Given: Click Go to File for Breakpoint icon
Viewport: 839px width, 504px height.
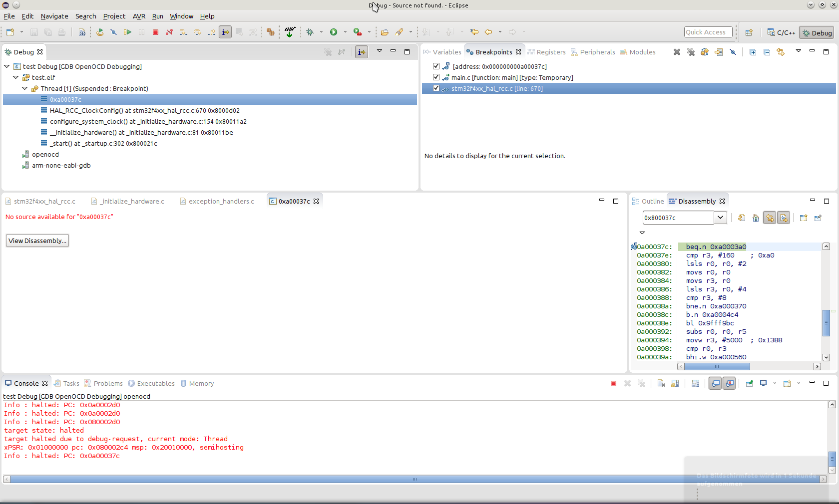Looking at the screenshot, I should point(719,52).
